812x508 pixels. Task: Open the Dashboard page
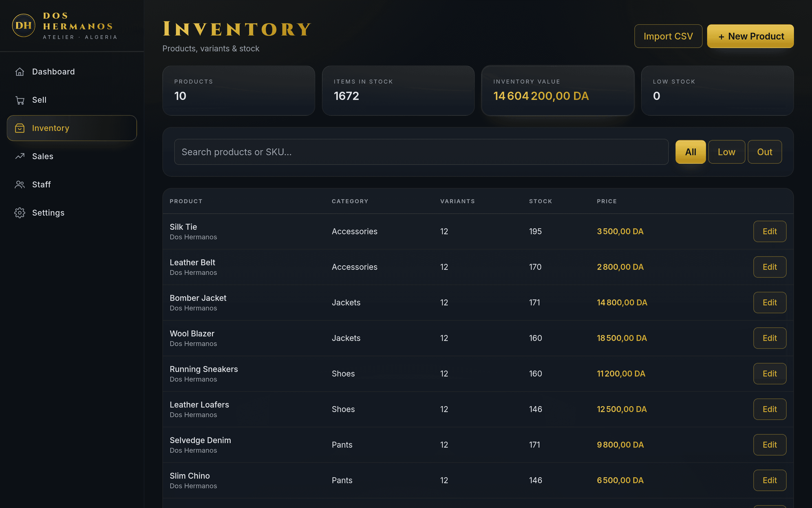tap(72, 72)
